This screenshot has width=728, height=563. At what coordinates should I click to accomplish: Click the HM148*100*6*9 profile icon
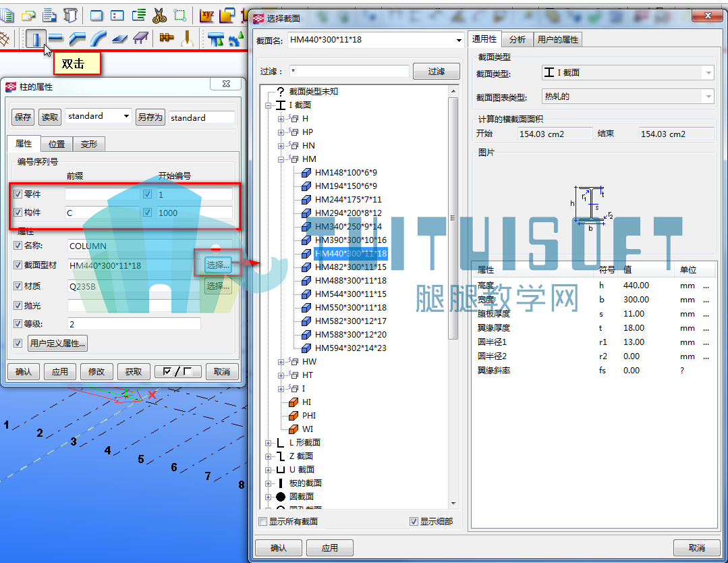click(x=306, y=173)
